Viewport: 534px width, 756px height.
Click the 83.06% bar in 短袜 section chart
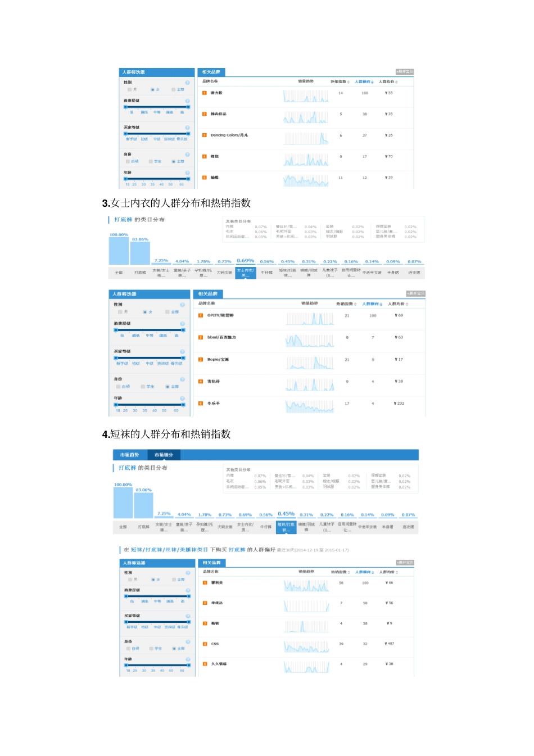144,505
